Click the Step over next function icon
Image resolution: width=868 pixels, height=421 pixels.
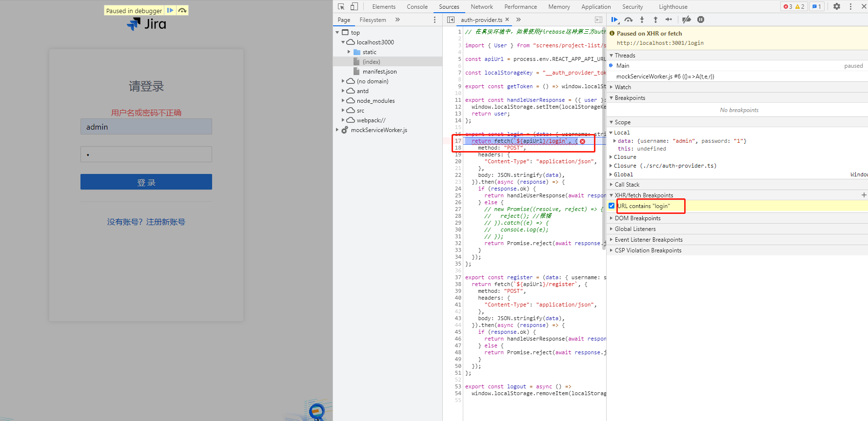[629, 19]
